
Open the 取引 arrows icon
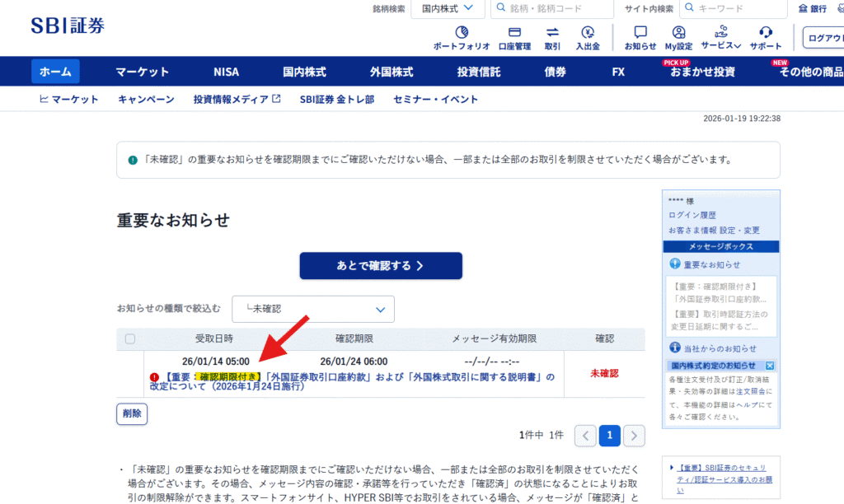[x=552, y=33]
